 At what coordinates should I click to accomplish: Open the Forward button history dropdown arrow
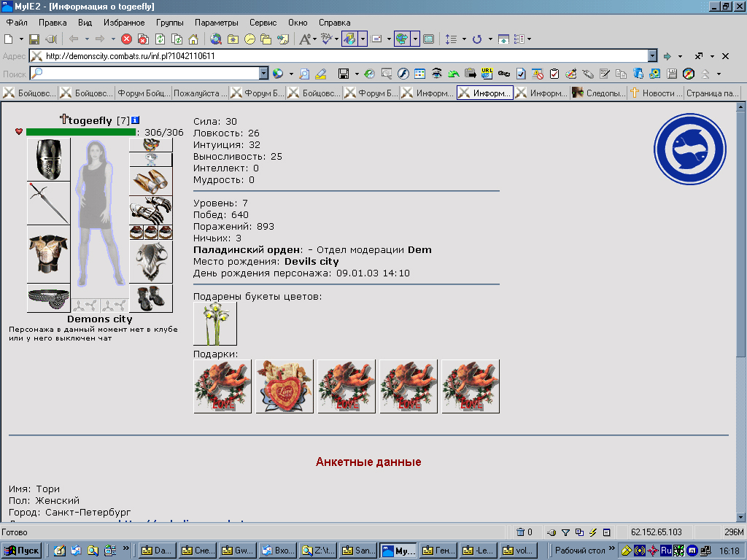pos(113,39)
